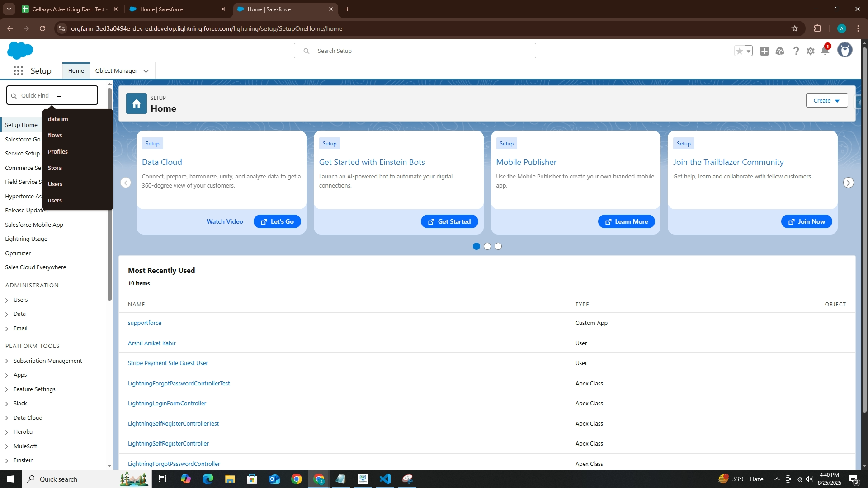This screenshot has height=488, width=868.
Task: Open the Help question mark icon
Action: (796, 51)
